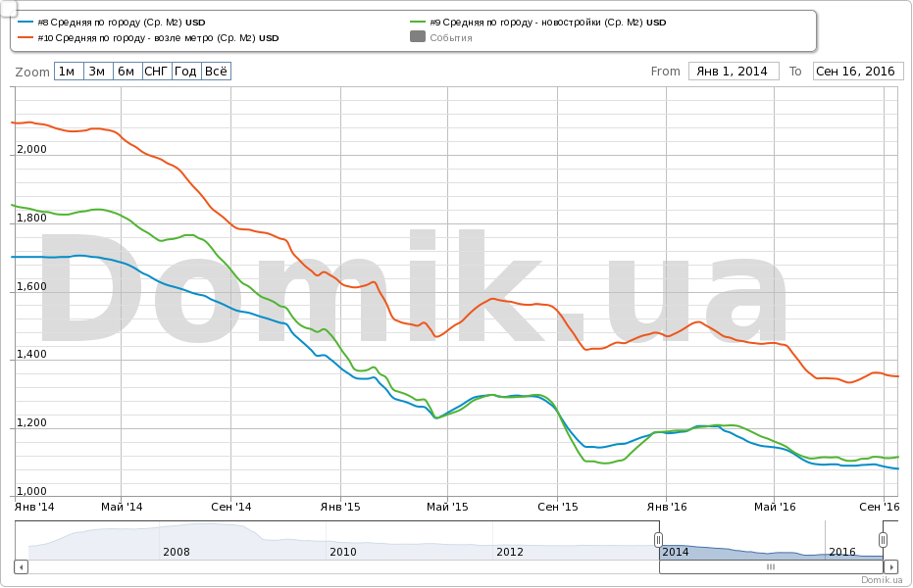This screenshot has width=913, height=588.
Task: Click the 2016 label in navigator
Action: (842, 552)
